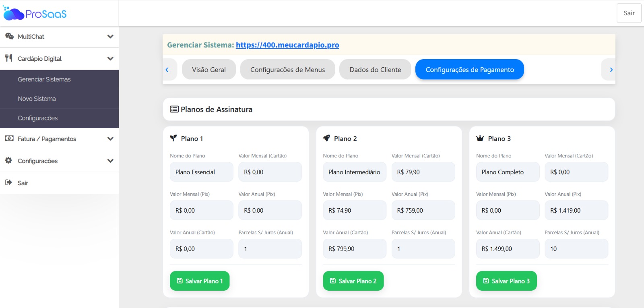Open Gerenciar Sistemas in the sidebar

44,79
